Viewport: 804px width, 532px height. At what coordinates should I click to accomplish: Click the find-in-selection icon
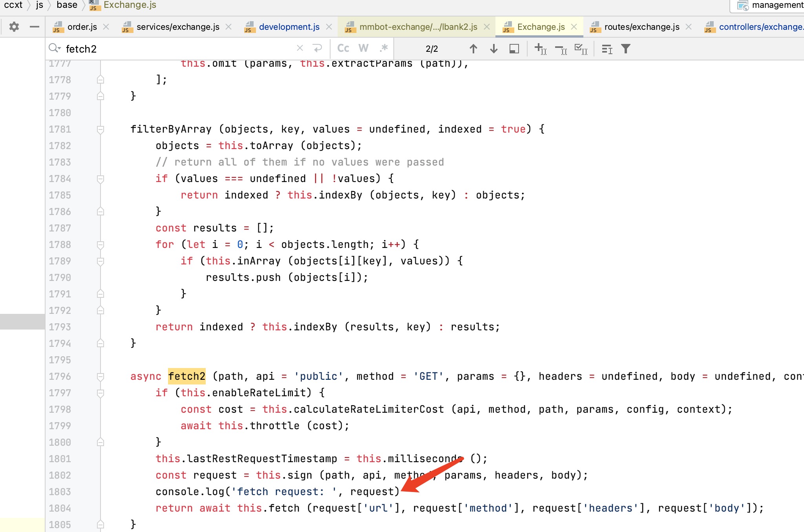513,49
